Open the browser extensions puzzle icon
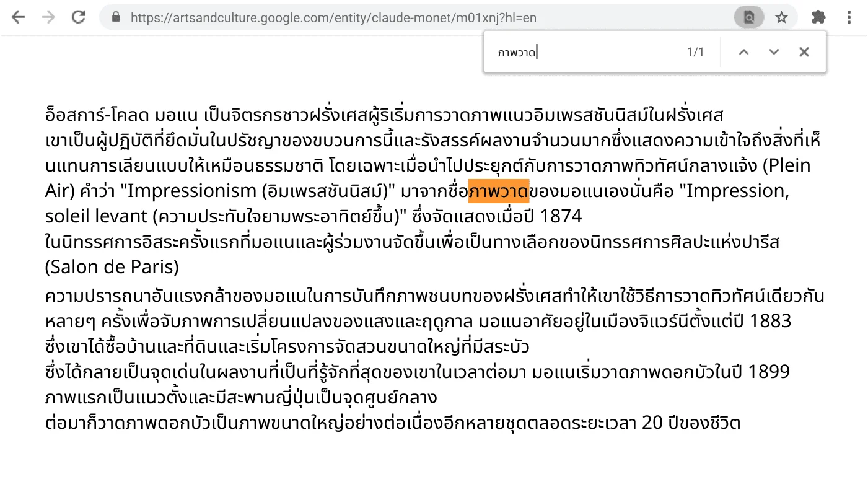Image resolution: width=868 pixels, height=487 pixels. tap(818, 17)
